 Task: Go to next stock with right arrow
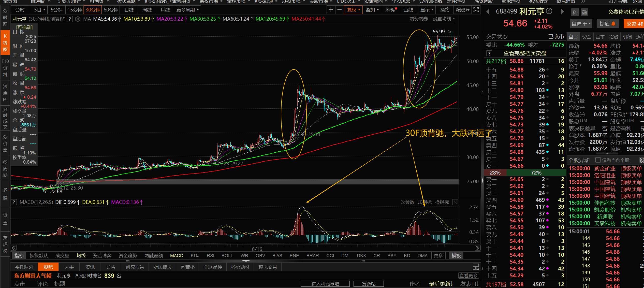click(x=562, y=11)
